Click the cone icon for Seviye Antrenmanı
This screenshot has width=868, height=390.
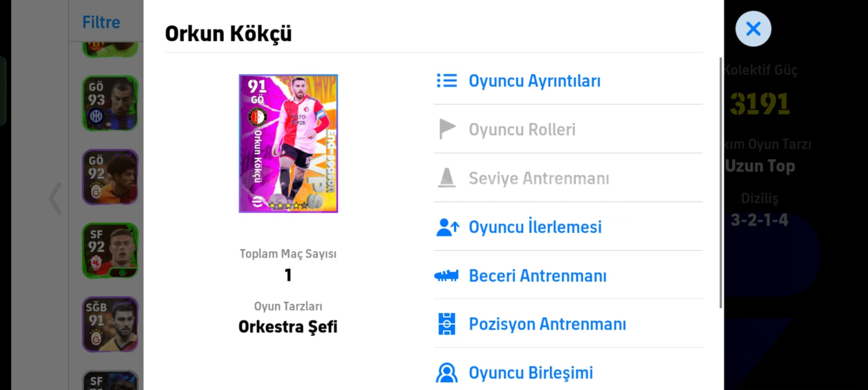click(x=447, y=178)
